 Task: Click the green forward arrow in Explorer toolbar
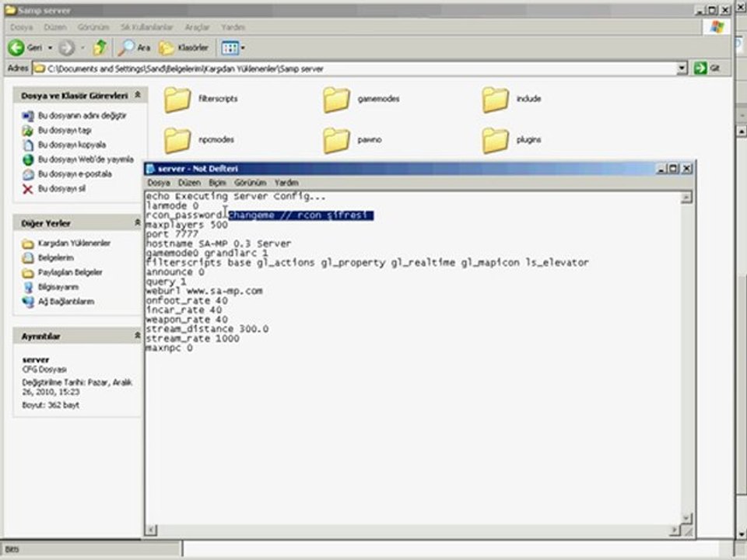[67, 47]
